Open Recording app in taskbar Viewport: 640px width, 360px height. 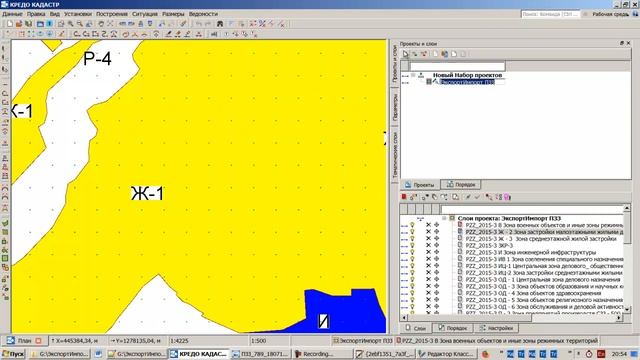click(322, 354)
